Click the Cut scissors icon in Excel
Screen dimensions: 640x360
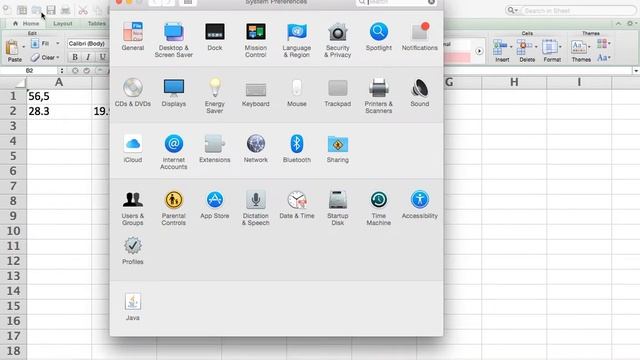83,10
